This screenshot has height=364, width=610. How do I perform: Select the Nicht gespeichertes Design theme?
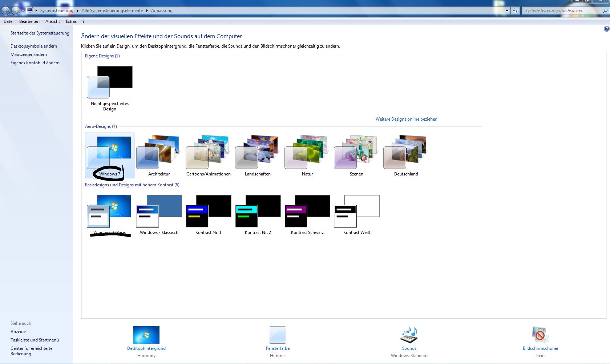110,88
